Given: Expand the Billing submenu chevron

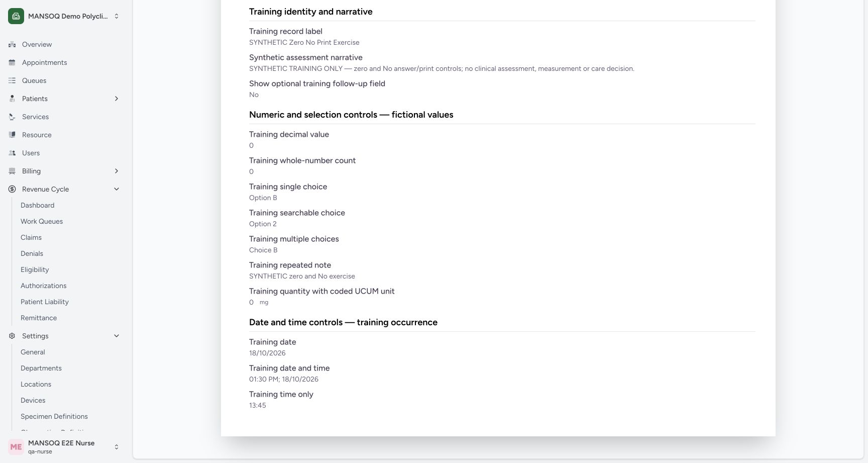Looking at the screenshot, I should click(117, 171).
